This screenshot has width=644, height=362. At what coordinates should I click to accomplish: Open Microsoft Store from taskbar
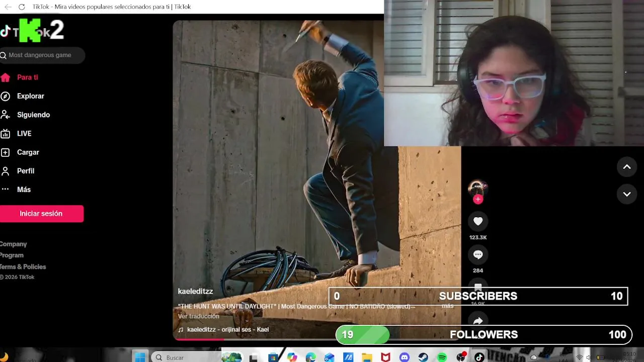pyautogui.click(x=273, y=357)
